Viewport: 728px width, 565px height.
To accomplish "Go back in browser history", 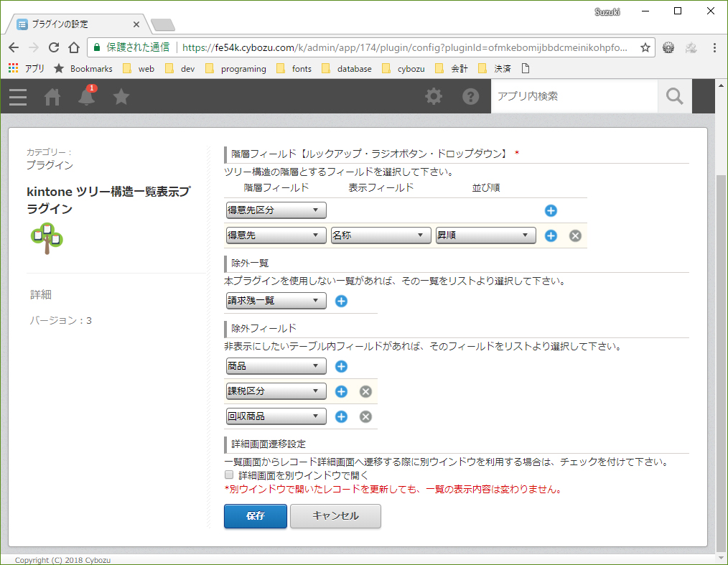I will [14, 47].
